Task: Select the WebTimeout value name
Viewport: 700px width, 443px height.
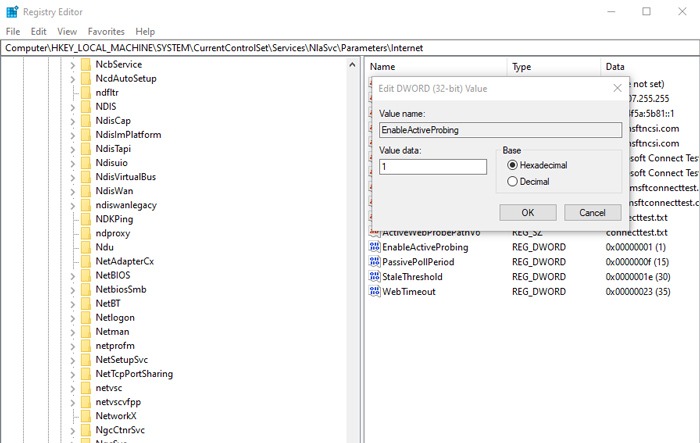Action: [x=408, y=291]
